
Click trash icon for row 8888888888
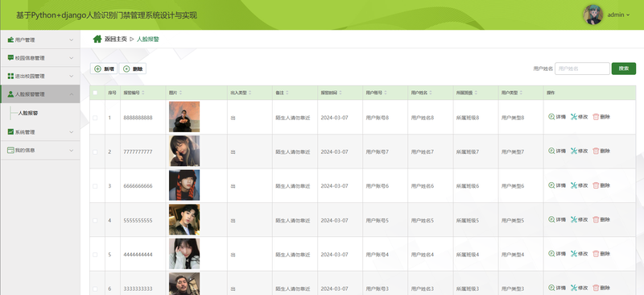596,117
